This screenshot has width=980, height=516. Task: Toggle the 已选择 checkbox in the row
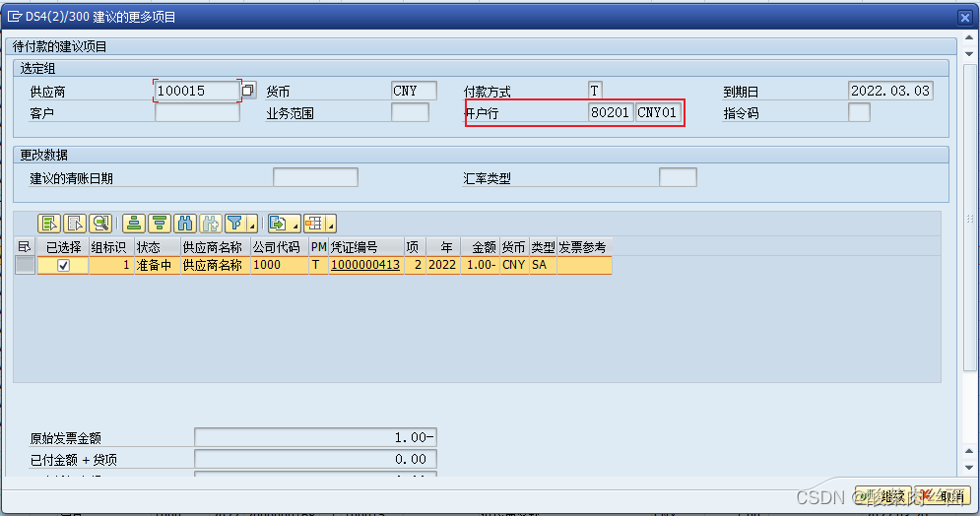point(63,266)
